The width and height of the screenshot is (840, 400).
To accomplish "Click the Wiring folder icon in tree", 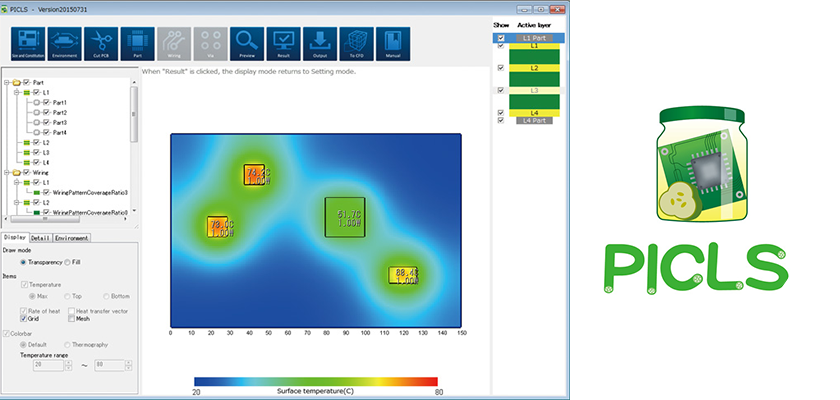I will [x=17, y=172].
